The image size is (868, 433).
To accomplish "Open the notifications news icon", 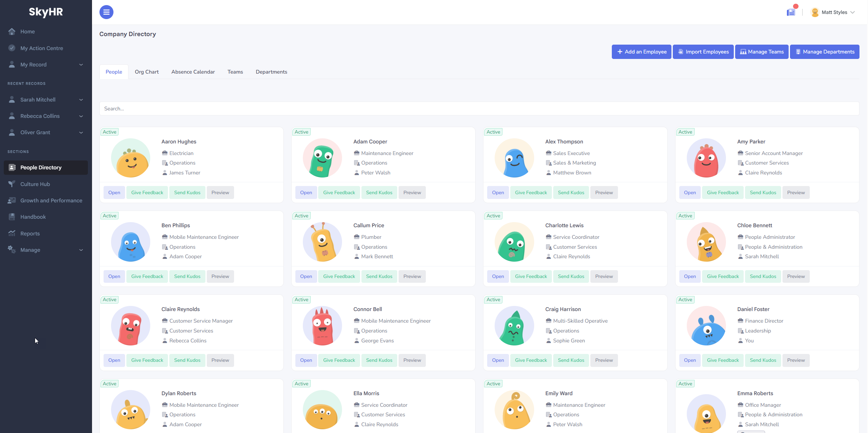I will pos(791,13).
